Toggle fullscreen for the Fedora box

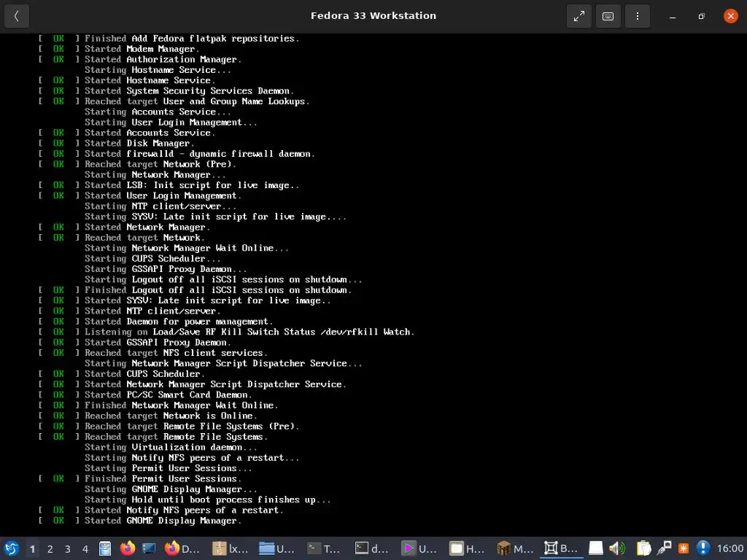click(x=578, y=16)
